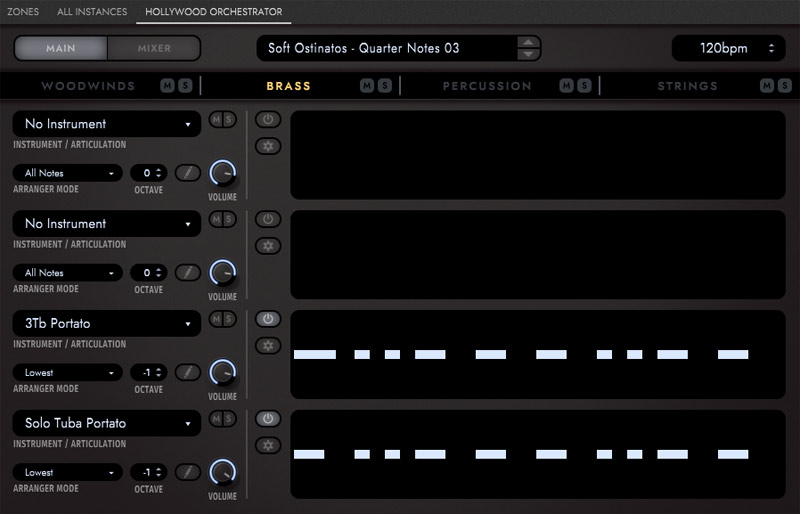Solo the second No Instrument slot
Screen dimensions: 800x514
229,219
